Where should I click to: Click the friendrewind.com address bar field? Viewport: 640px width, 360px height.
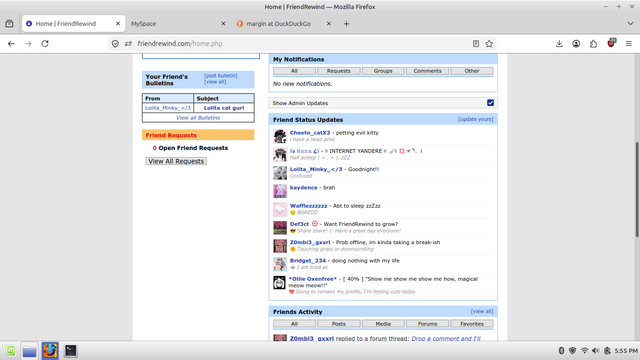pos(302,44)
